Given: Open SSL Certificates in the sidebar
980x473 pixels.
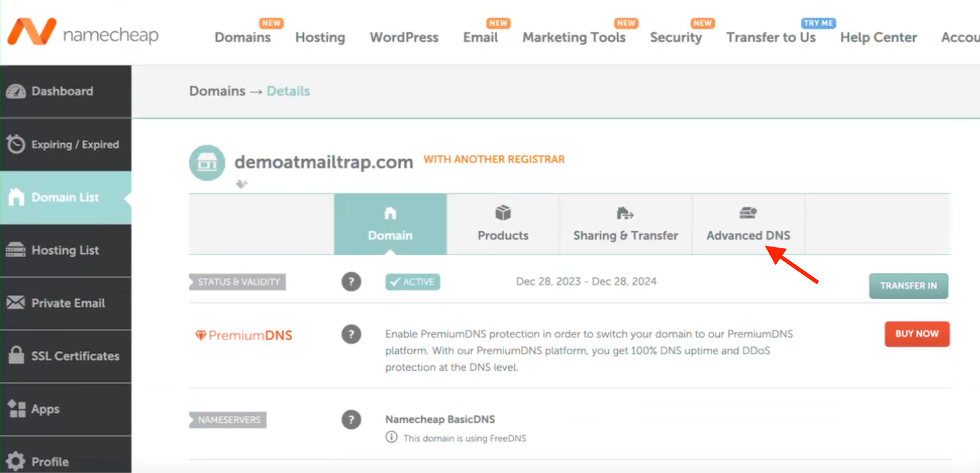Looking at the screenshot, I should coord(66,356).
